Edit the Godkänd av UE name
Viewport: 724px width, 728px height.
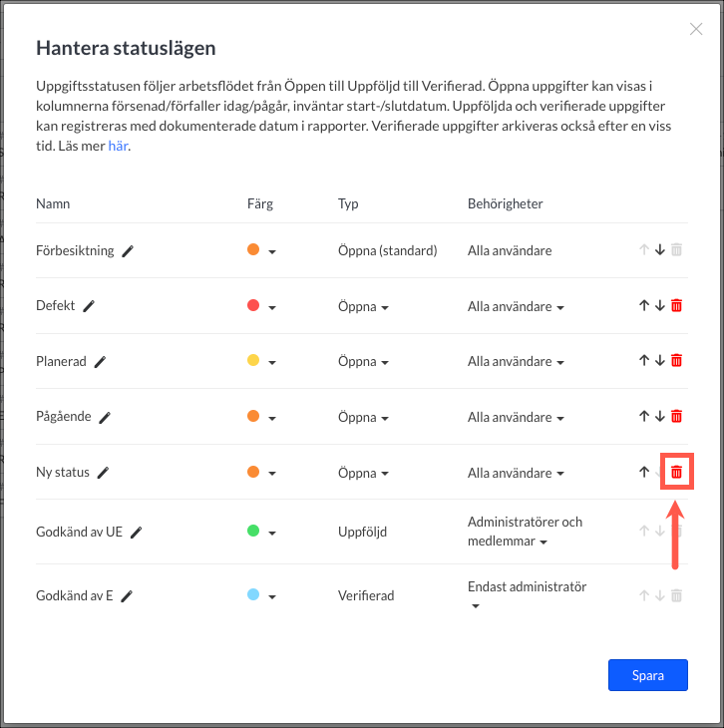136,533
